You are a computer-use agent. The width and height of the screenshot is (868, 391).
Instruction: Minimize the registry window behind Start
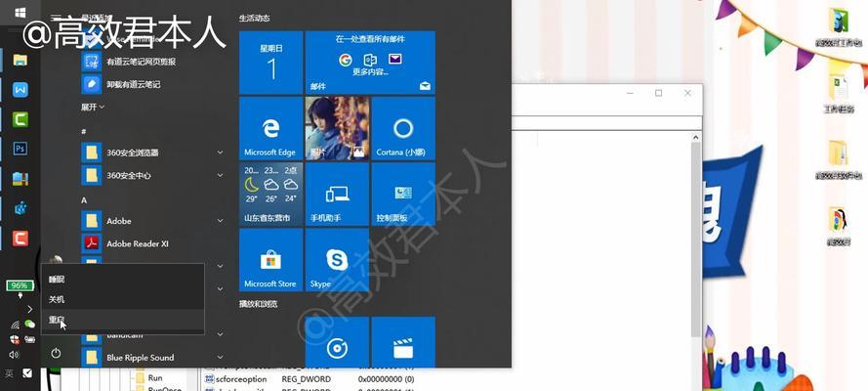(630, 93)
